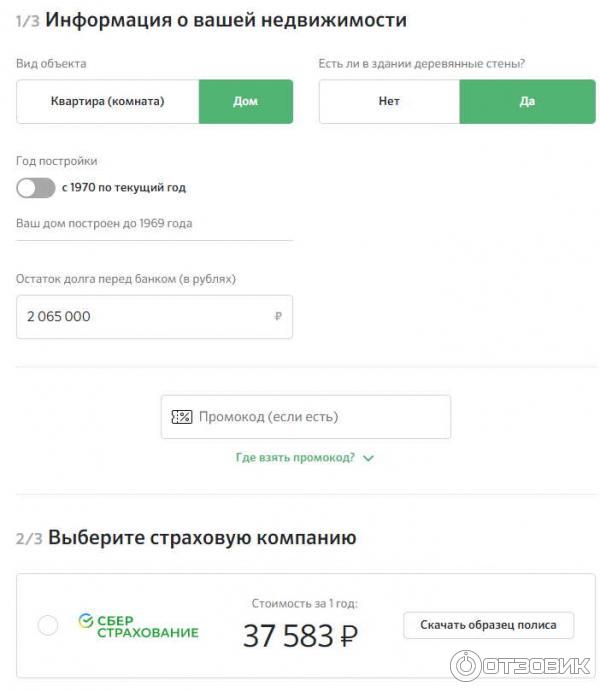Click the ruble sign in debt field
The height and width of the screenshot is (692, 600).
(278, 317)
